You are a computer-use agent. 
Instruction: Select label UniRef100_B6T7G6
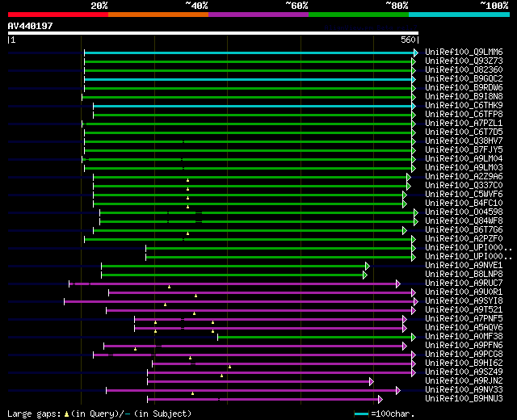click(x=464, y=229)
